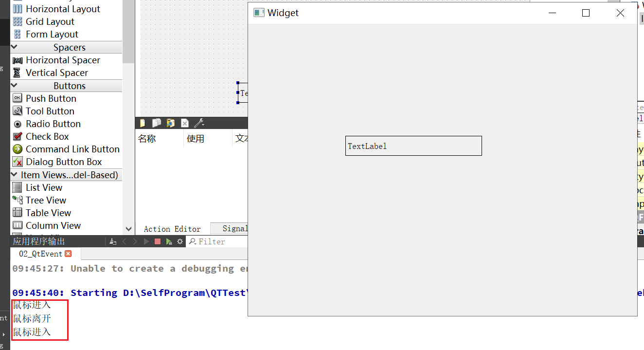Click Paste action icon in Action Editor

(x=171, y=123)
